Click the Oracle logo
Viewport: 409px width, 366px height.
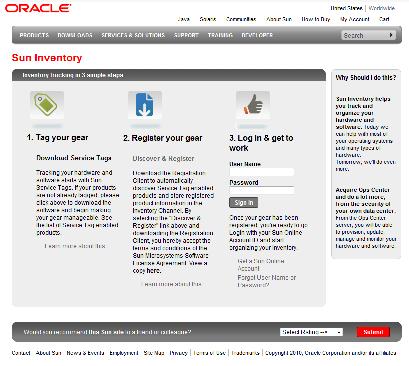pyautogui.click(x=38, y=8)
